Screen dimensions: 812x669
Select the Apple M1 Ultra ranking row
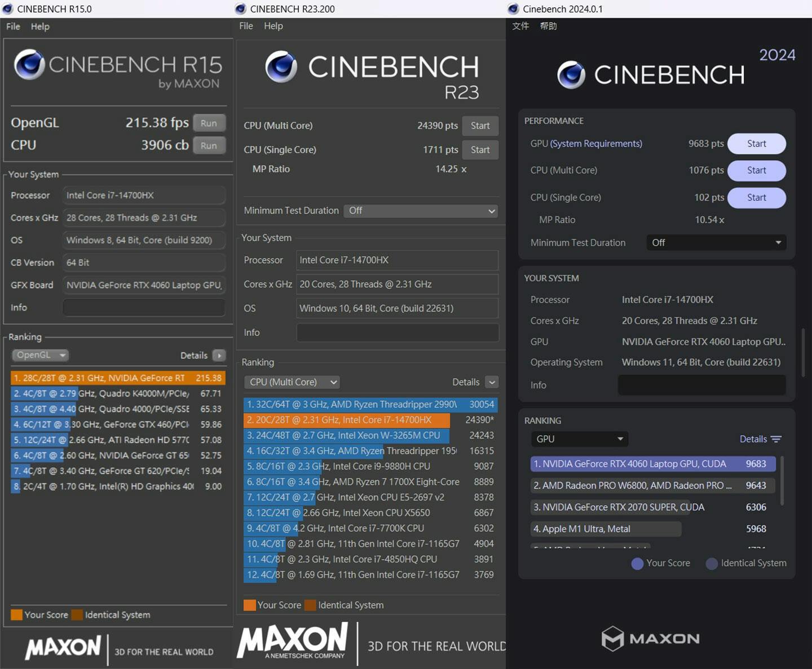(x=653, y=529)
